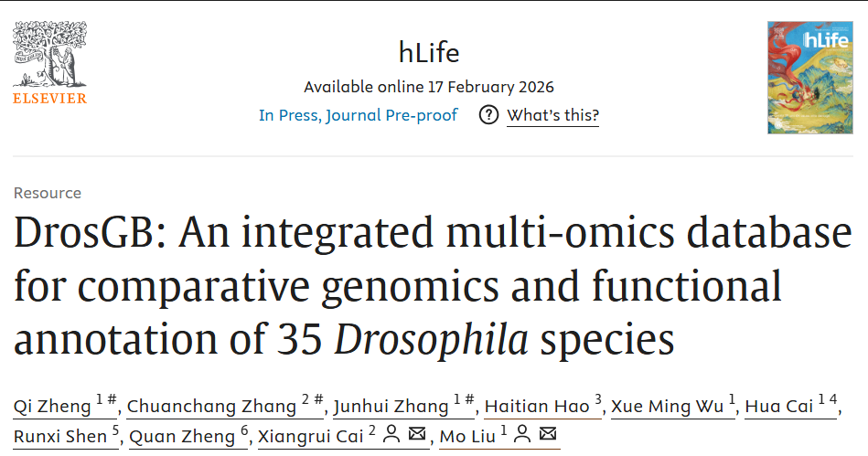Open the hLife journal cover thumbnail

[x=804, y=76]
